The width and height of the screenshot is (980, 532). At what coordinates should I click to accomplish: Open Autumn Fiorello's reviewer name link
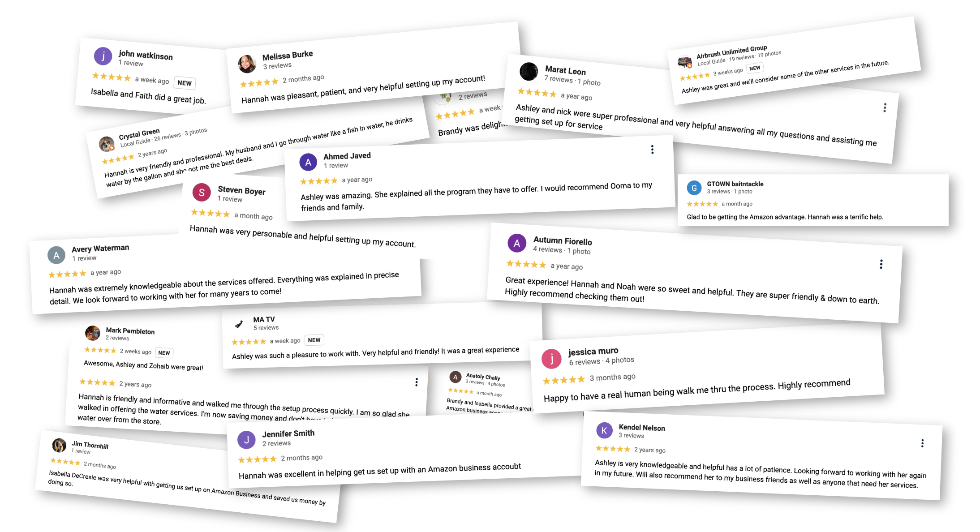pyautogui.click(x=563, y=241)
